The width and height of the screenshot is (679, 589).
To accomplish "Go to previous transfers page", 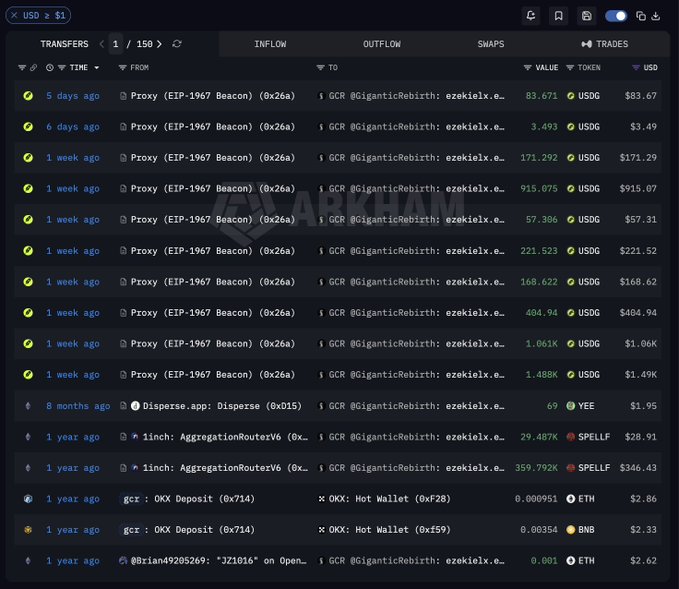I will click(x=102, y=44).
